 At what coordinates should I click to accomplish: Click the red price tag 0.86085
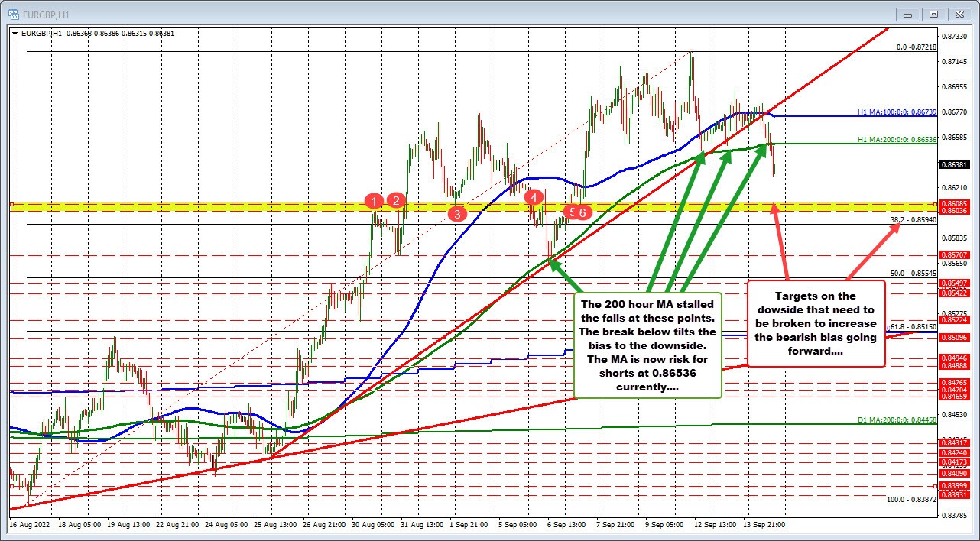pyautogui.click(x=955, y=203)
